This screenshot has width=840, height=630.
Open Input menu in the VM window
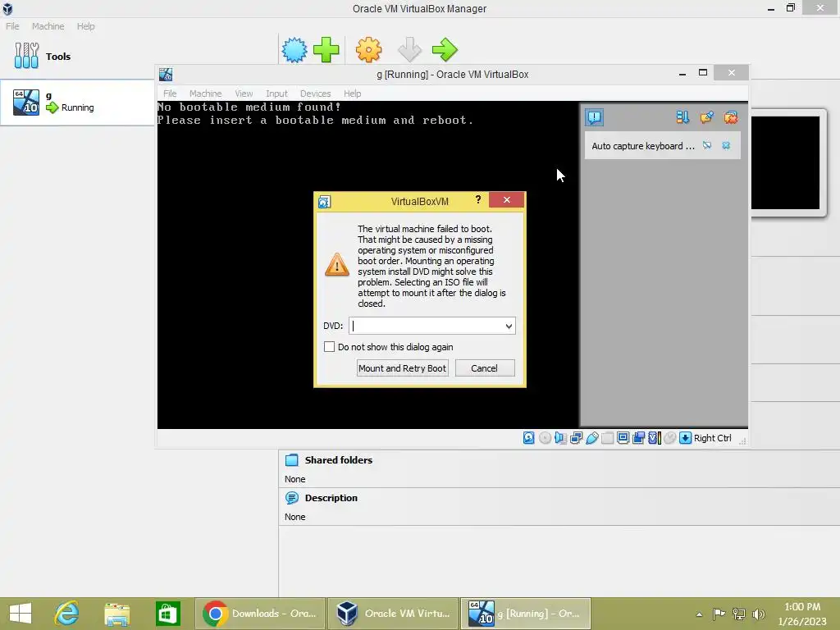pos(276,94)
